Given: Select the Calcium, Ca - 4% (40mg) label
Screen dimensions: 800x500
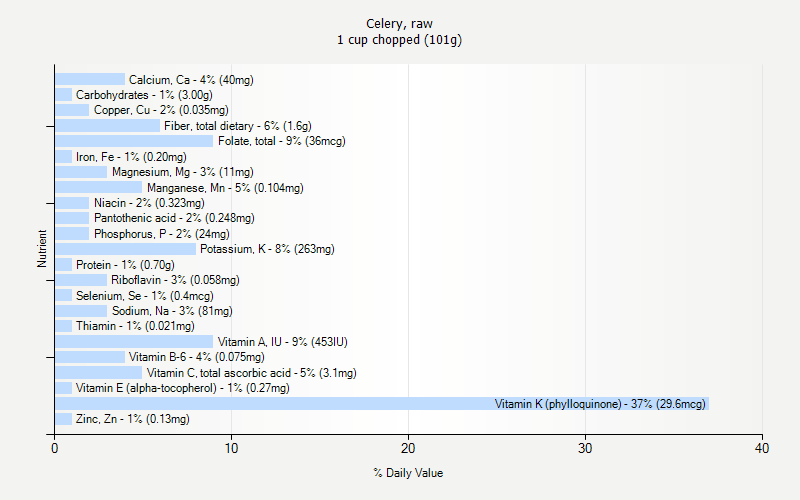Looking at the screenshot, I should click(191, 80).
